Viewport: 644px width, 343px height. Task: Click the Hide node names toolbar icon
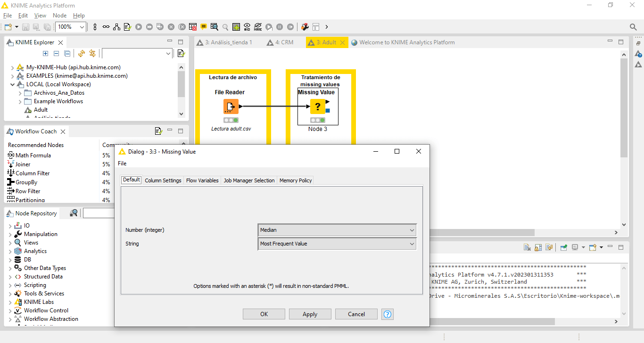click(x=258, y=27)
